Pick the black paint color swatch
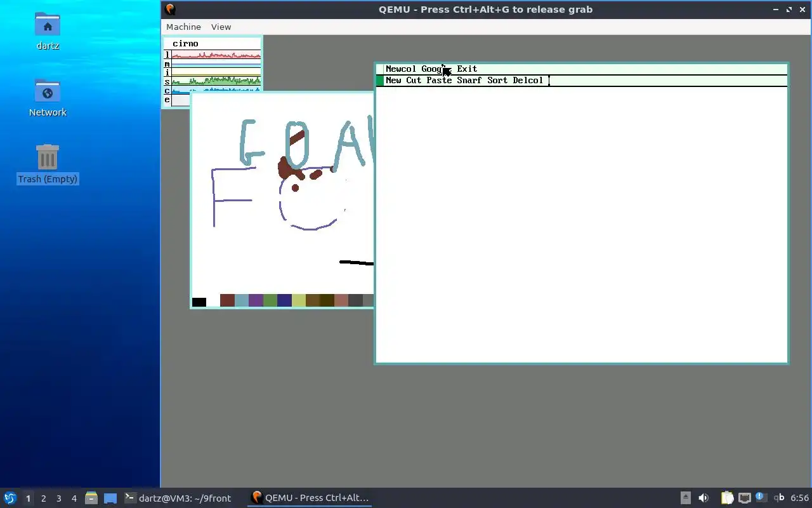The height and width of the screenshot is (508, 812). tap(199, 301)
